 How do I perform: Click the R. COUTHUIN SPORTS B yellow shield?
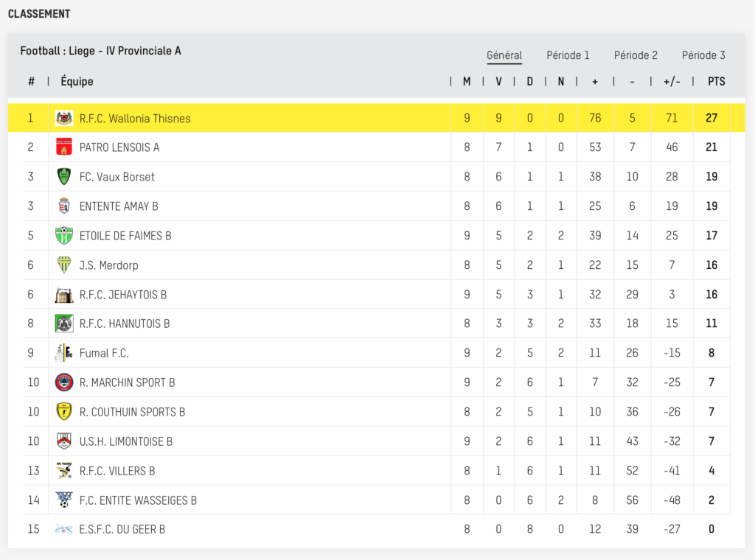[64, 412]
